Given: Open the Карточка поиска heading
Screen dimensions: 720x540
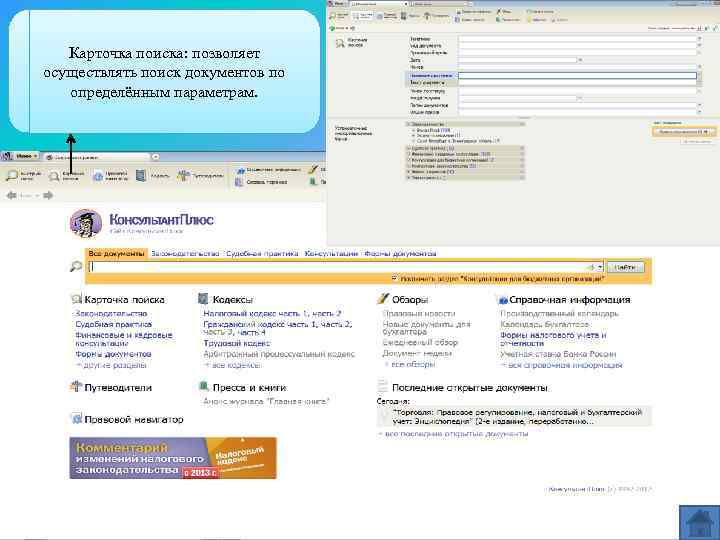Looking at the screenshot, I should click(x=124, y=300).
